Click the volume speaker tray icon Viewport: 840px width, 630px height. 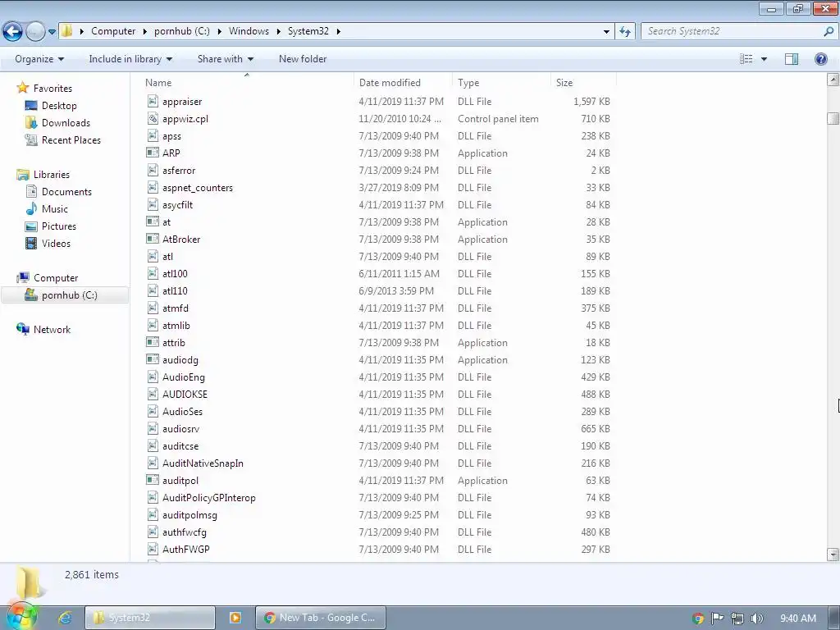pyautogui.click(x=757, y=619)
